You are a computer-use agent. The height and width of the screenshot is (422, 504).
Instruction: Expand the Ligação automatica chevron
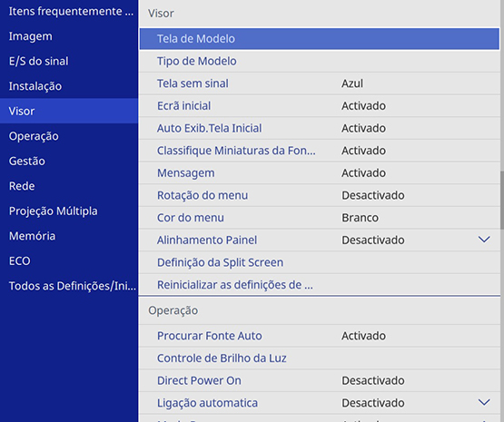[x=484, y=402]
